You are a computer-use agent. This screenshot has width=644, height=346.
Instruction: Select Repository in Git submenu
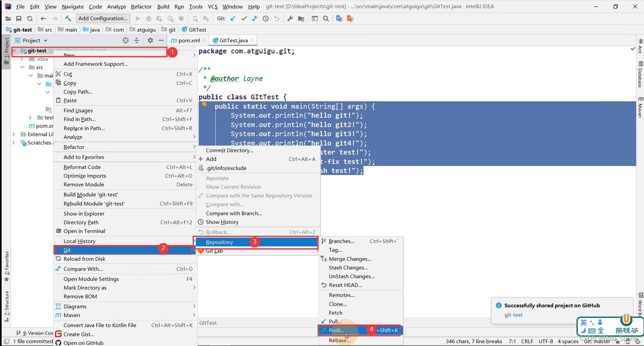tap(256, 242)
